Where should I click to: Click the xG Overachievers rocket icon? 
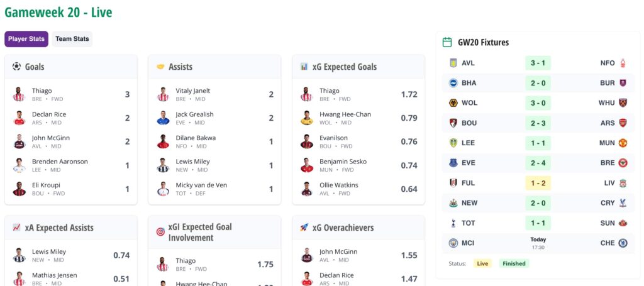[304, 228]
